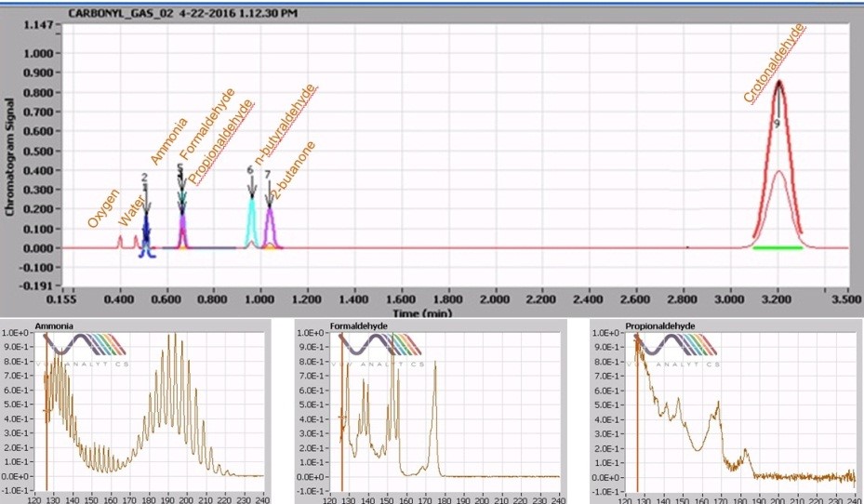
Task: Click the Y-axis maximum value 1.147
Action: click(38, 25)
